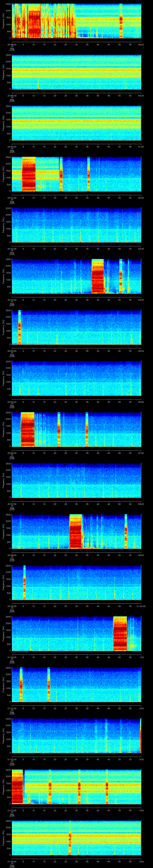This screenshot has width=153, height=868.
Task: Click the narrow burst in the 20:59:00 spectrogram
Action: 25,583
